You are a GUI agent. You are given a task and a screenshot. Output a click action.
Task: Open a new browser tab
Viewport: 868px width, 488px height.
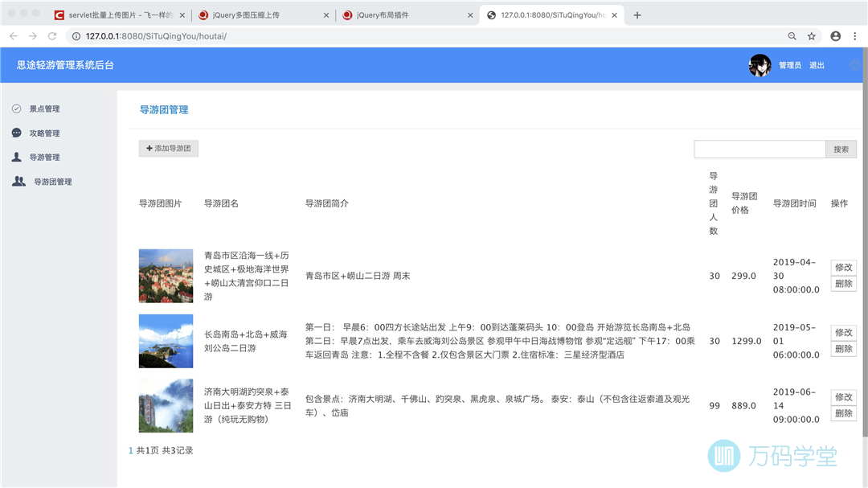[637, 15]
